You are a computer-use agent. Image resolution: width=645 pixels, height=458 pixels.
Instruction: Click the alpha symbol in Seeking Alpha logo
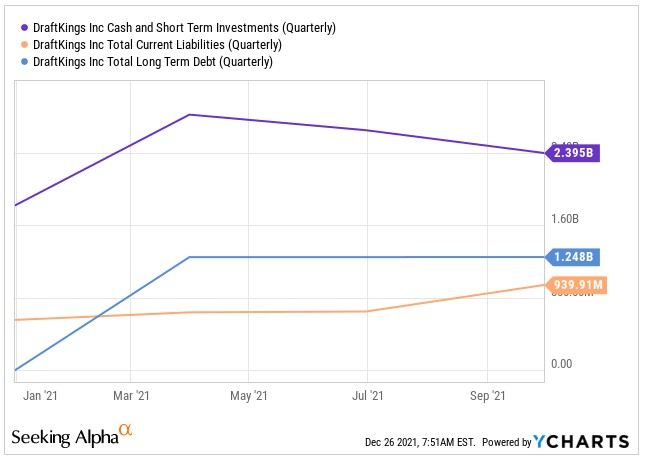click(125, 431)
